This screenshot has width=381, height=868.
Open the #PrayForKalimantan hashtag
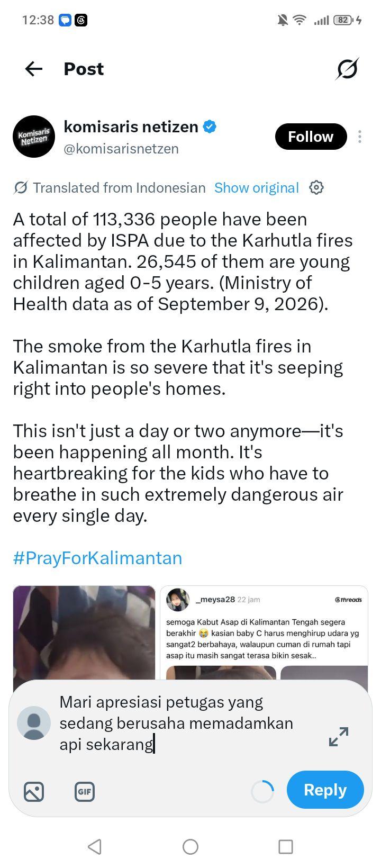(x=98, y=558)
